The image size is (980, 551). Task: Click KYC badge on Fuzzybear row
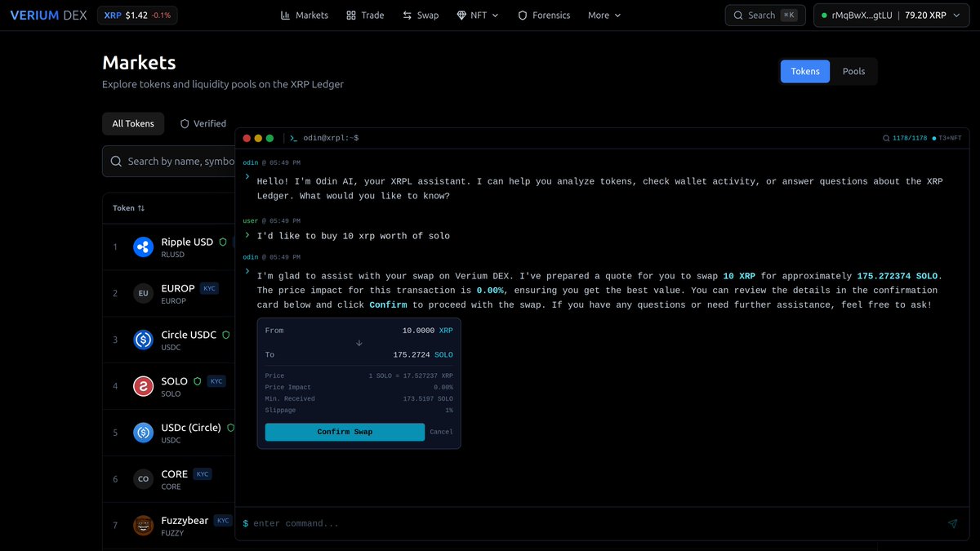tap(223, 521)
